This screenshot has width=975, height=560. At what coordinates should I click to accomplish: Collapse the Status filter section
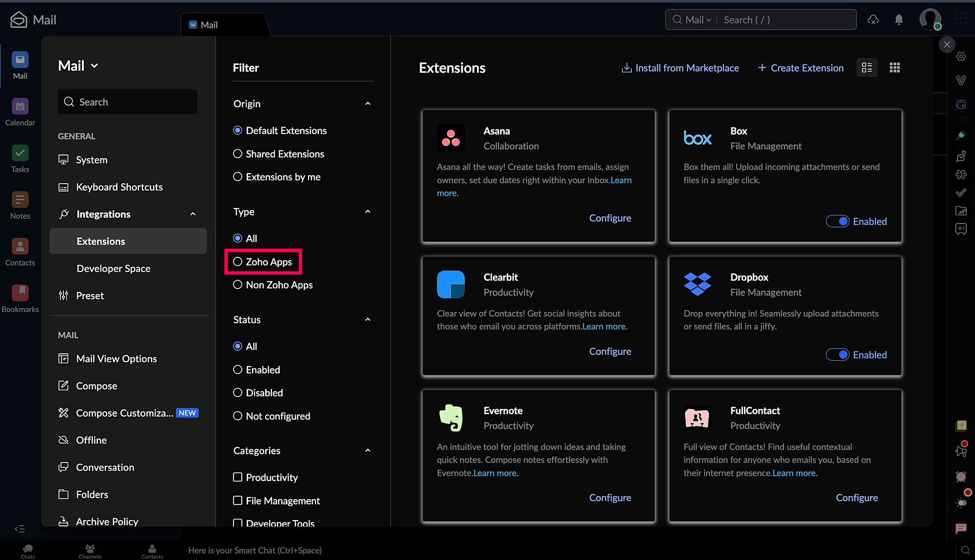coord(368,320)
